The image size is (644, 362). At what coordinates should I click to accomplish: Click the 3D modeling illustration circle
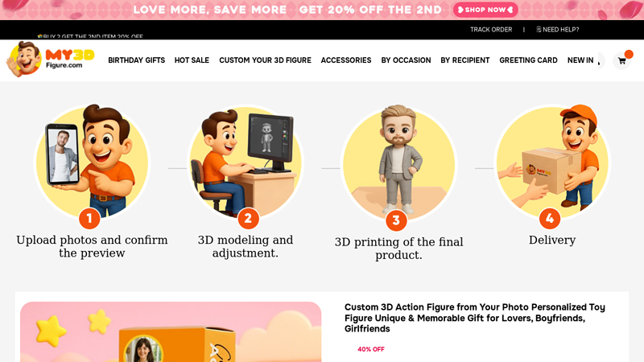point(246,162)
